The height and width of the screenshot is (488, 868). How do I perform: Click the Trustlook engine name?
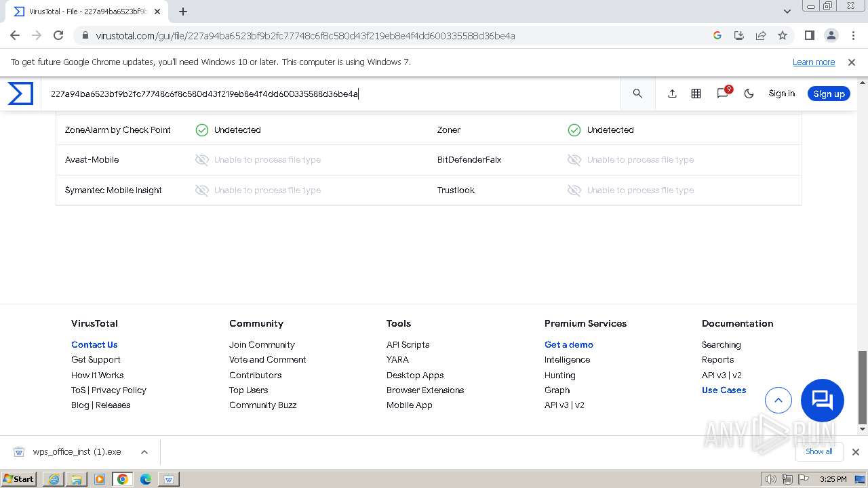pos(456,190)
